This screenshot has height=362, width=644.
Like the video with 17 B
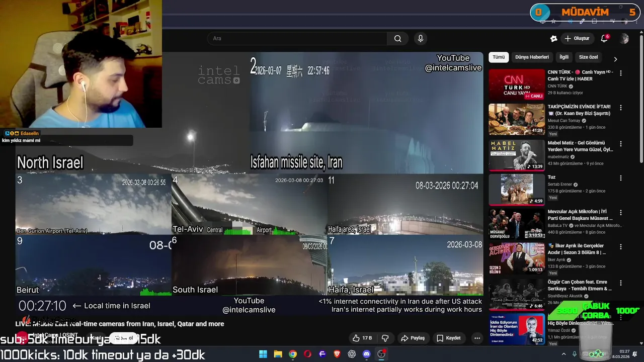click(362, 338)
